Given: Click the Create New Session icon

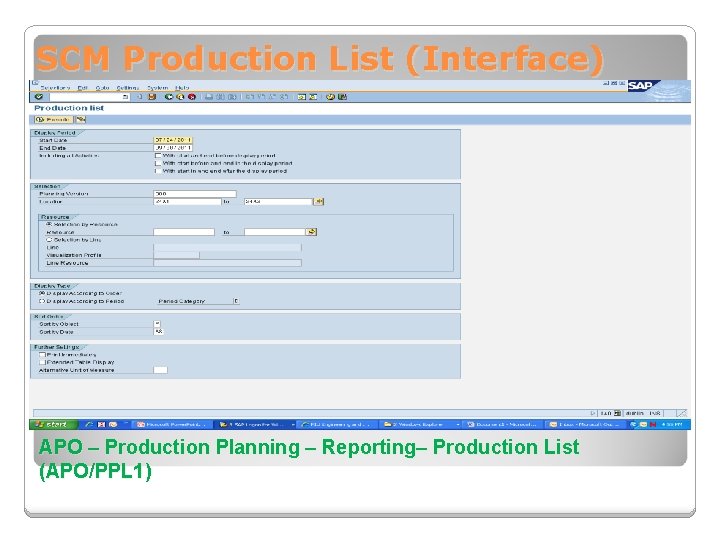Looking at the screenshot, I should coord(302,97).
